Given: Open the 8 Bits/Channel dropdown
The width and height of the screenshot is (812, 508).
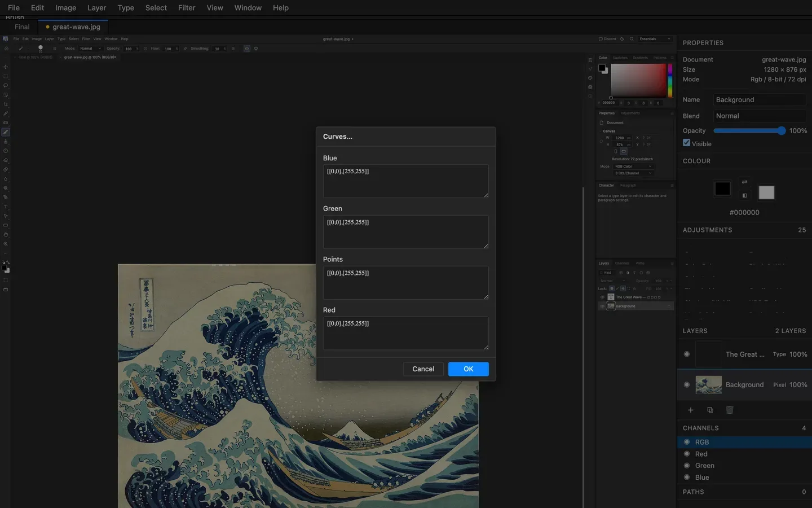Looking at the screenshot, I should click(x=633, y=173).
